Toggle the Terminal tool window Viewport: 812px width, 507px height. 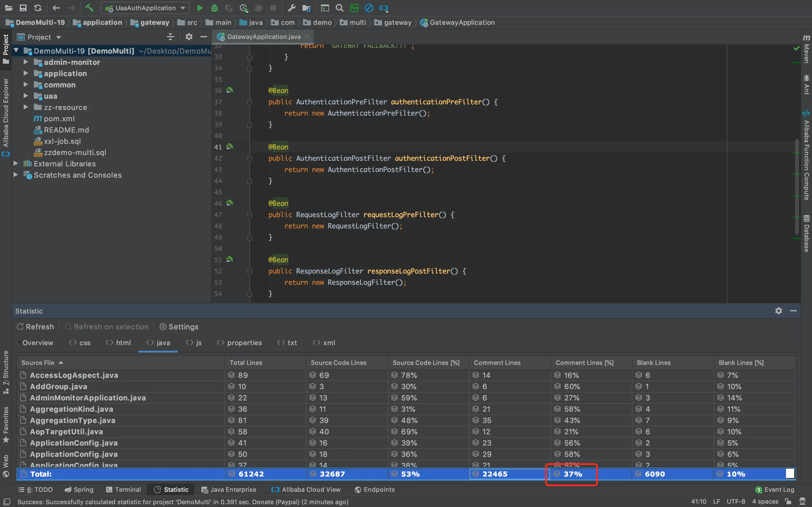pyautogui.click(x=123, y=490)
